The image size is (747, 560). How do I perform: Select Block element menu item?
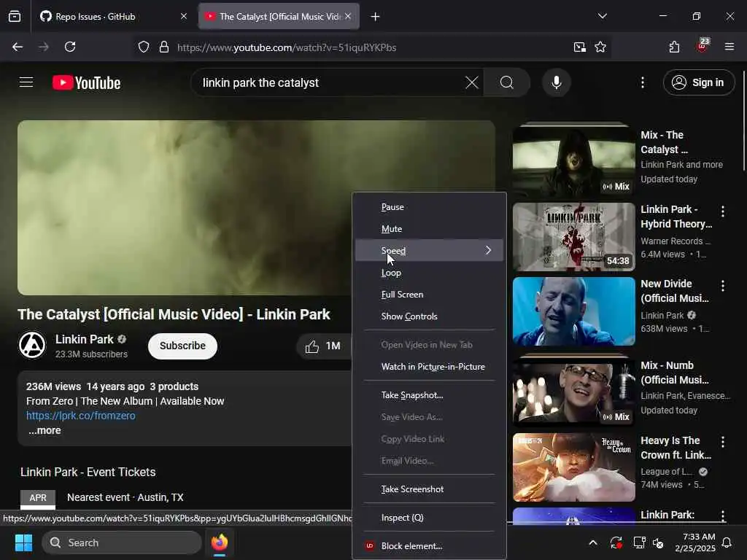(429, 546)
